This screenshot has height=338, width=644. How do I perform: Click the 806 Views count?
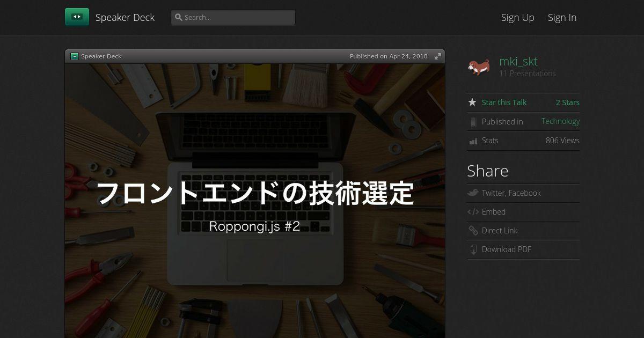[x=562, y=141]
